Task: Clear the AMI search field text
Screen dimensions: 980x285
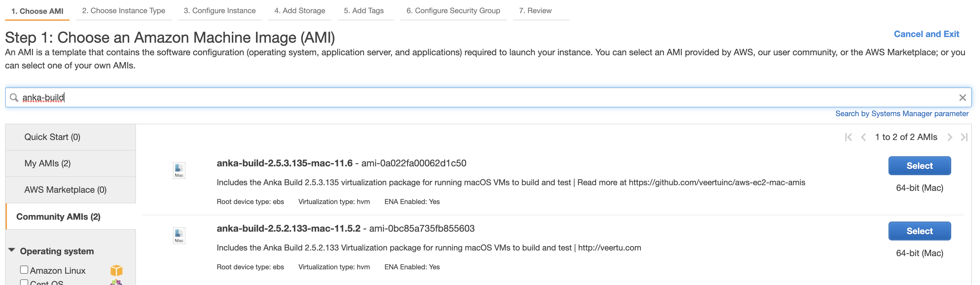Action: (x=962, y=98)
